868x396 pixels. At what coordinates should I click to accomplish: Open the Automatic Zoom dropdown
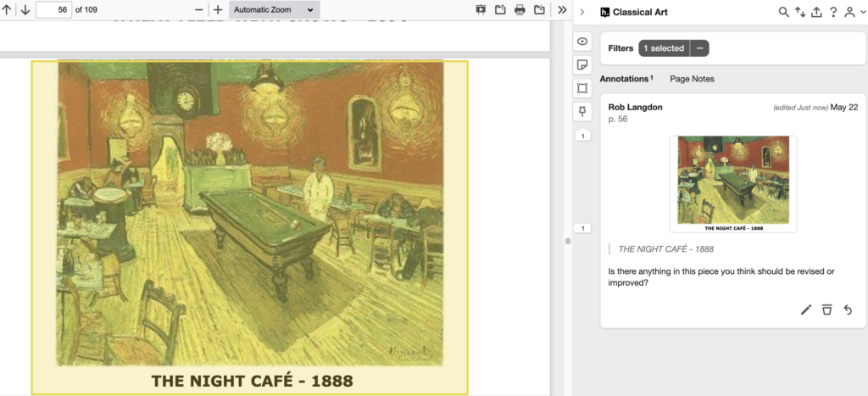(x=274, y=10)
